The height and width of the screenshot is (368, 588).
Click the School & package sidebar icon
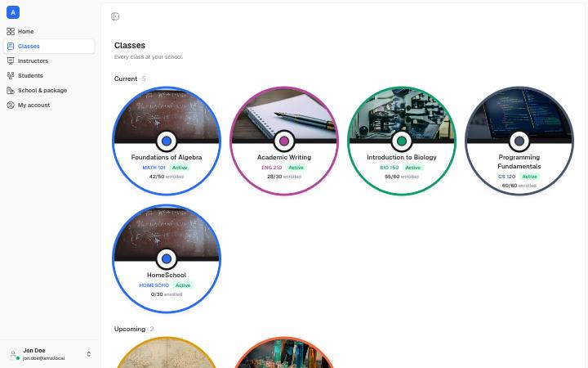[11, 91]
